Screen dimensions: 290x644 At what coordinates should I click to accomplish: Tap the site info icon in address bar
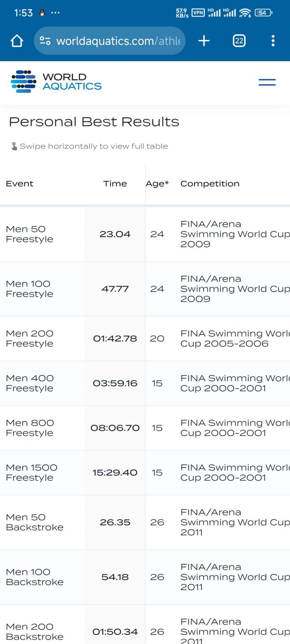pos(45,41)
